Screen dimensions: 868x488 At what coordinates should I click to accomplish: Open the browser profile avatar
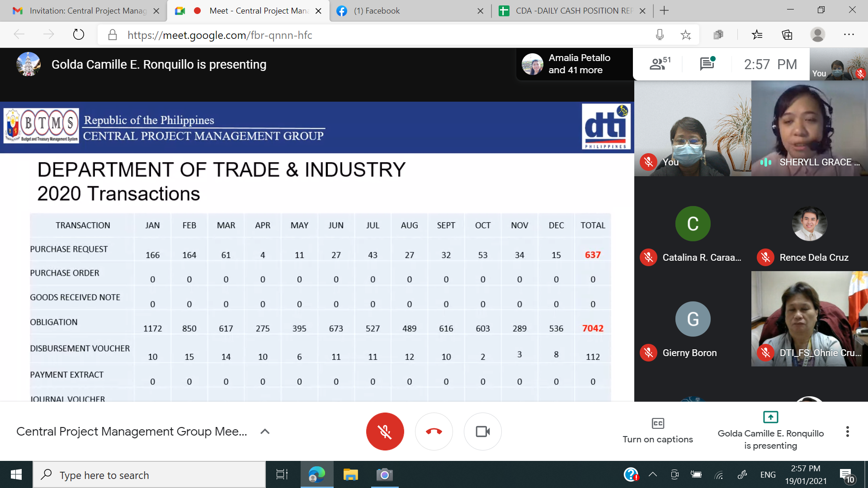[x=818, y=35]
